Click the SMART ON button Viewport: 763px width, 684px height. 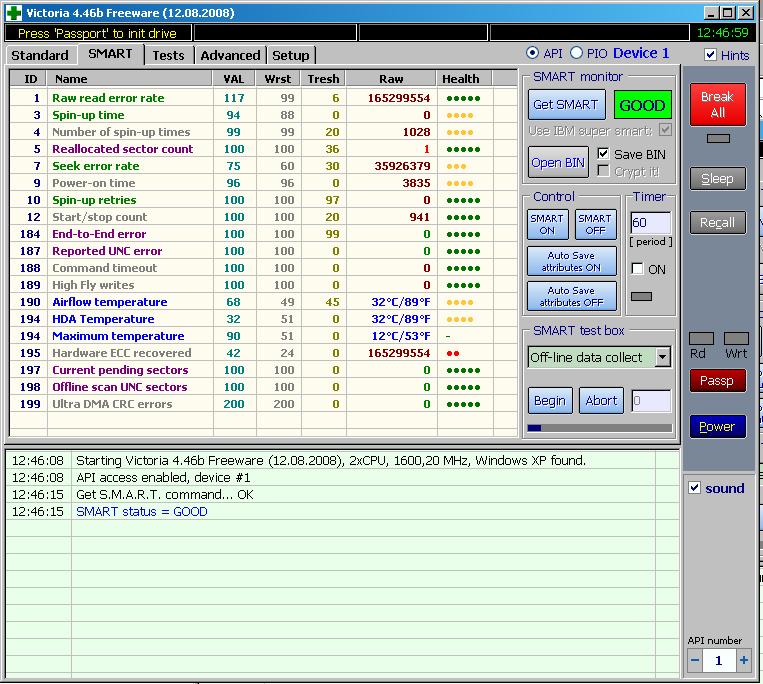pos(547,224)
